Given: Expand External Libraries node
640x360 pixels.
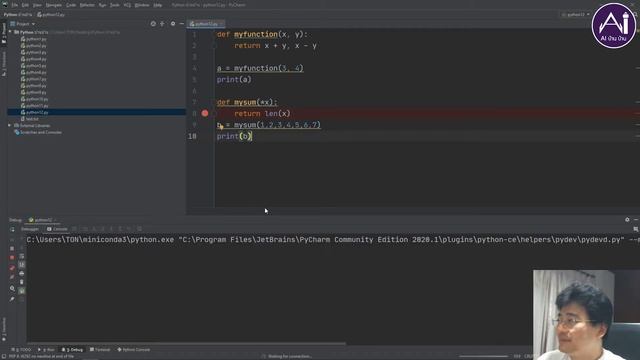Looking at the screenshot, I should click(x=9, y=126).
